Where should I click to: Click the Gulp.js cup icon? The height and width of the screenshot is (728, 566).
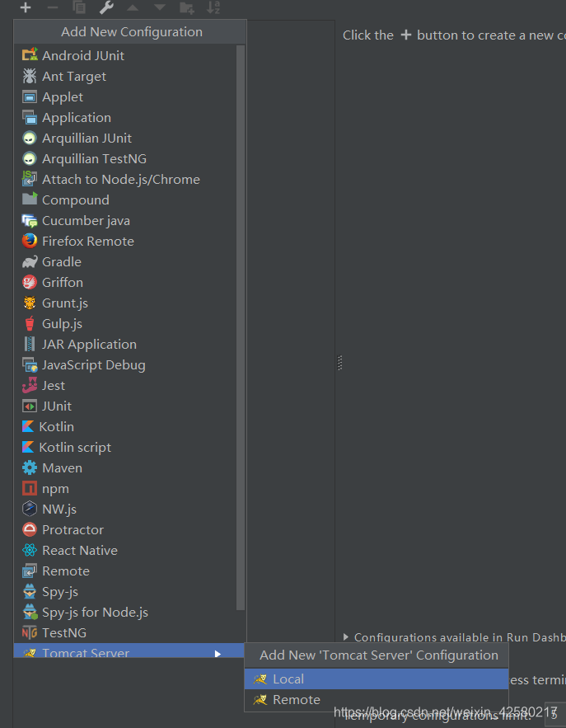30,324
